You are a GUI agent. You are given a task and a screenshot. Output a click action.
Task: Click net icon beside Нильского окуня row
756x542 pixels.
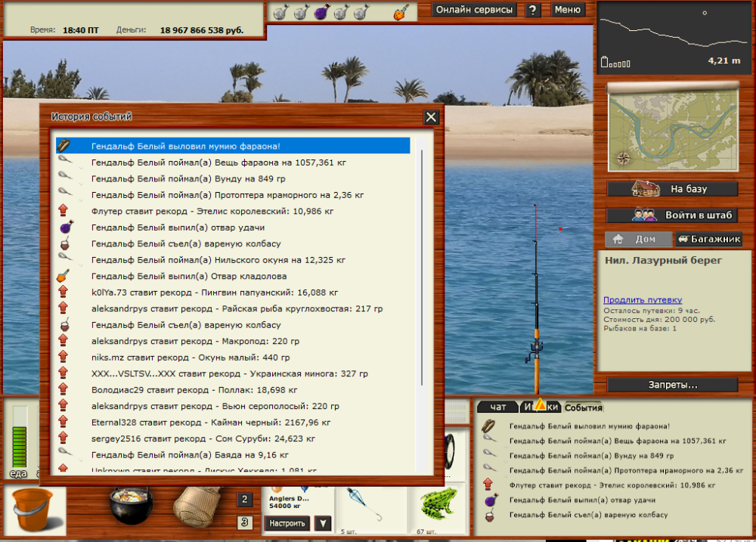pos(65,259)
